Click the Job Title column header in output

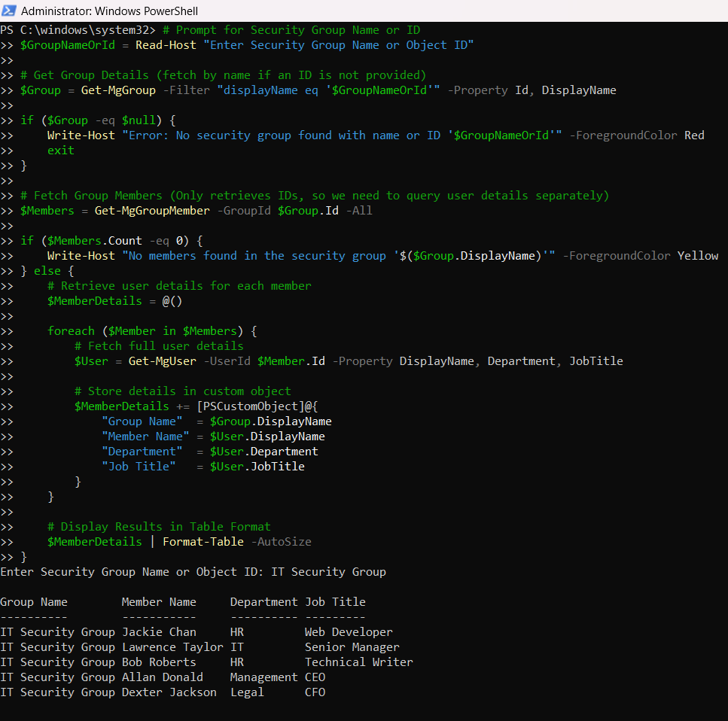(335, 602)
